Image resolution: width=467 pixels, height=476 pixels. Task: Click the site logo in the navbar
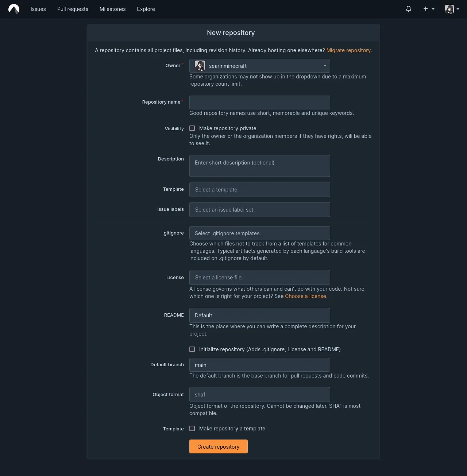coord(14,9)
